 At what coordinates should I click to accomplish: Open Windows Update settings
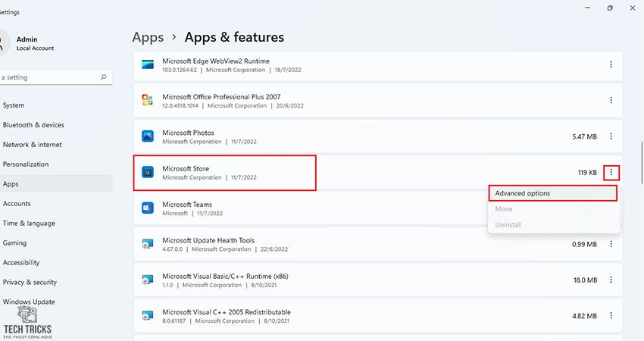pos(56,302)
